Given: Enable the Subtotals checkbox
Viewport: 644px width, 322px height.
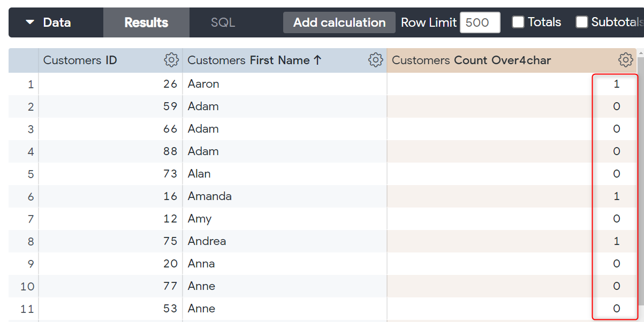Looking at the screenshot, I should coord(581,22).
